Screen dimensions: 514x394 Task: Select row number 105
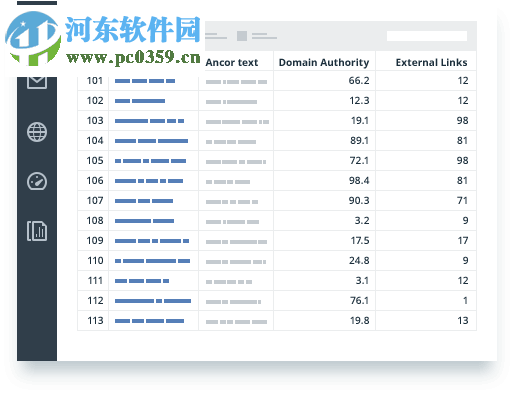95,161
